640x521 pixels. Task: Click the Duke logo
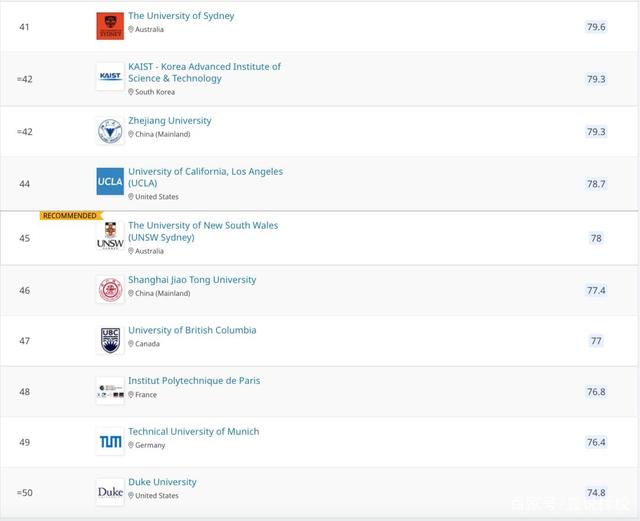110,492
